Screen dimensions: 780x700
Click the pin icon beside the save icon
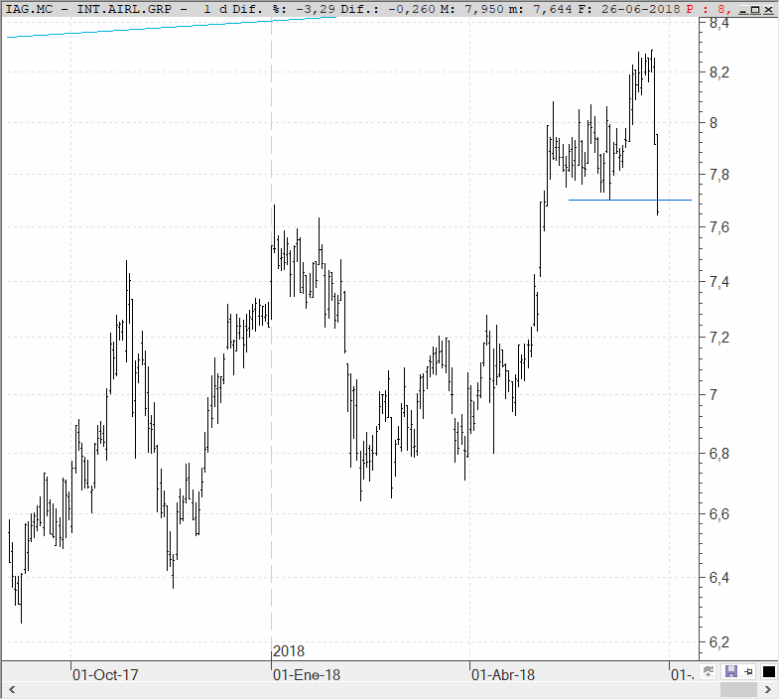[x=748, y=671]
